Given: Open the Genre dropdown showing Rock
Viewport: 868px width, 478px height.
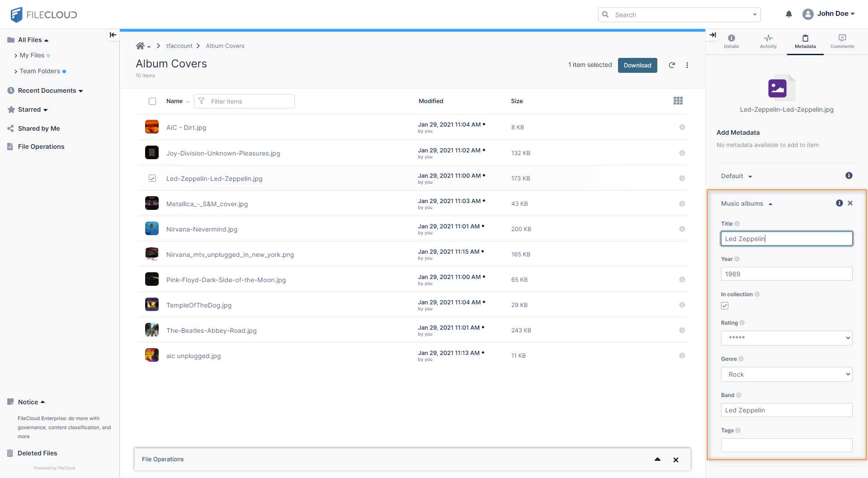Looking at the screenshot, I should 787,374.
